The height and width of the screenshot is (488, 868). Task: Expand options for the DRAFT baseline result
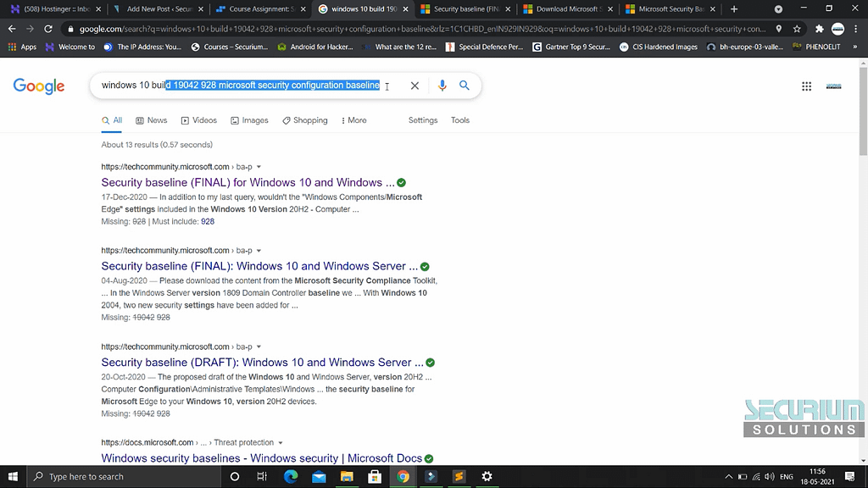tap(259, 347)
